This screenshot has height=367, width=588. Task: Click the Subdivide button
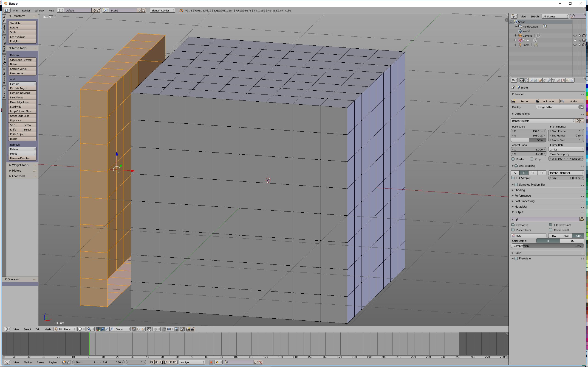(x=22, y=107)
